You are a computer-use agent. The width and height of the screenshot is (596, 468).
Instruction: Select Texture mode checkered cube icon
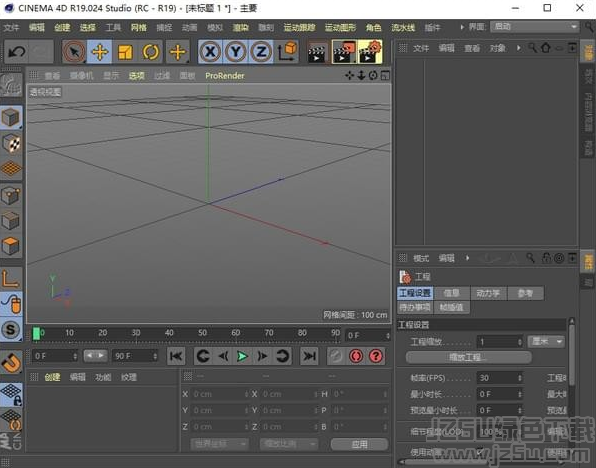[x=11, y=143]
